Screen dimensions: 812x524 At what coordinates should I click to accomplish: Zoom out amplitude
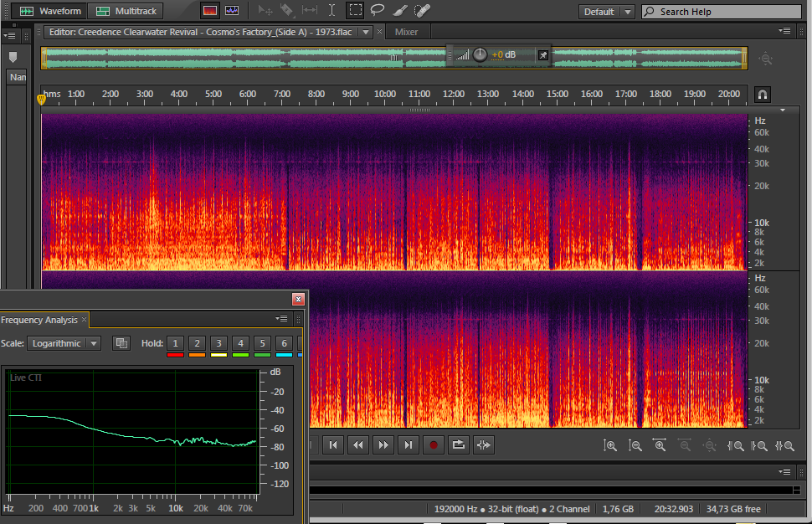point(635,445)
